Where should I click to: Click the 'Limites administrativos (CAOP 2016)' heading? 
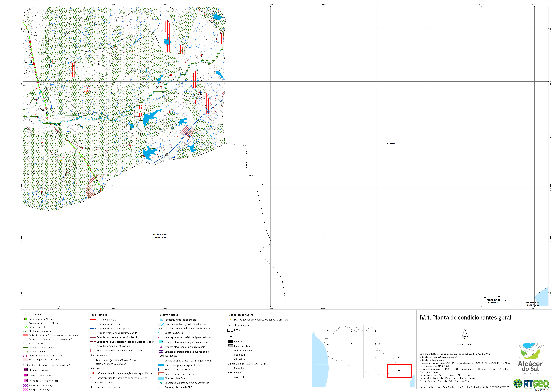(x=247, y=364)
